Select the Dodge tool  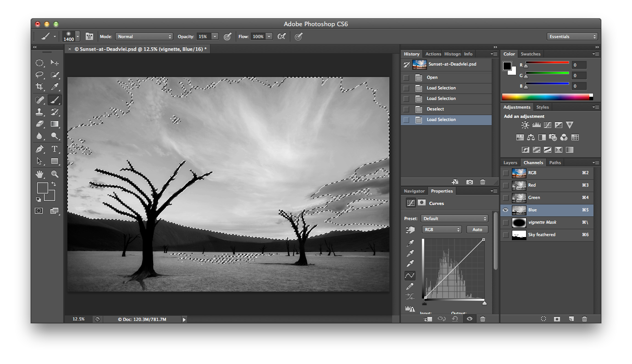point(55,136)
